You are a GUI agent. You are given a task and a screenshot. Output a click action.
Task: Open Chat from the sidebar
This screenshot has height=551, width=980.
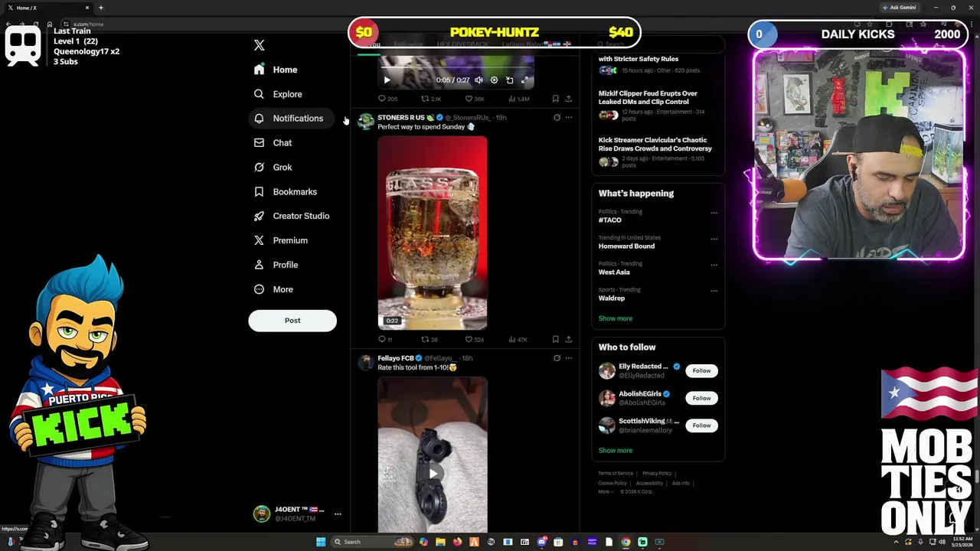click(x=273, y=143)
